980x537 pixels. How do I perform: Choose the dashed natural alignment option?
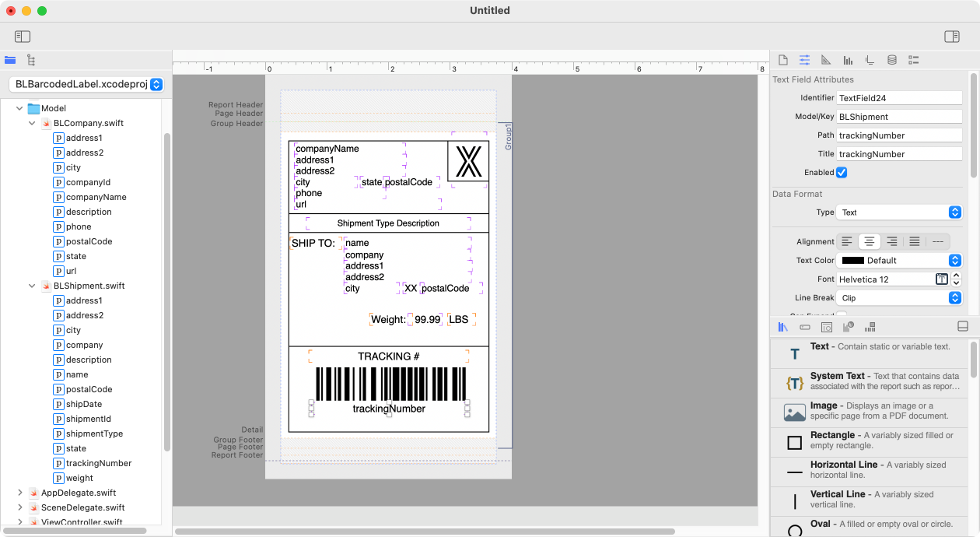pos(938,241)
